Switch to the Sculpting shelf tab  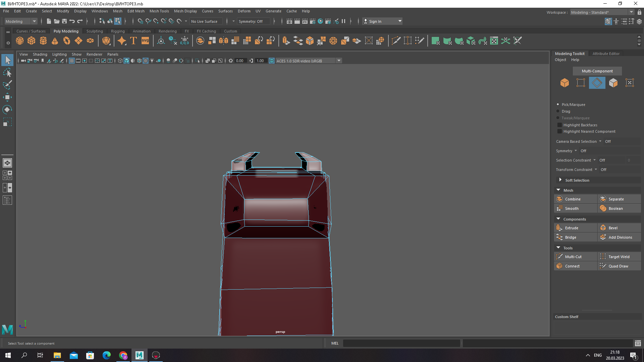coord(95,31)
